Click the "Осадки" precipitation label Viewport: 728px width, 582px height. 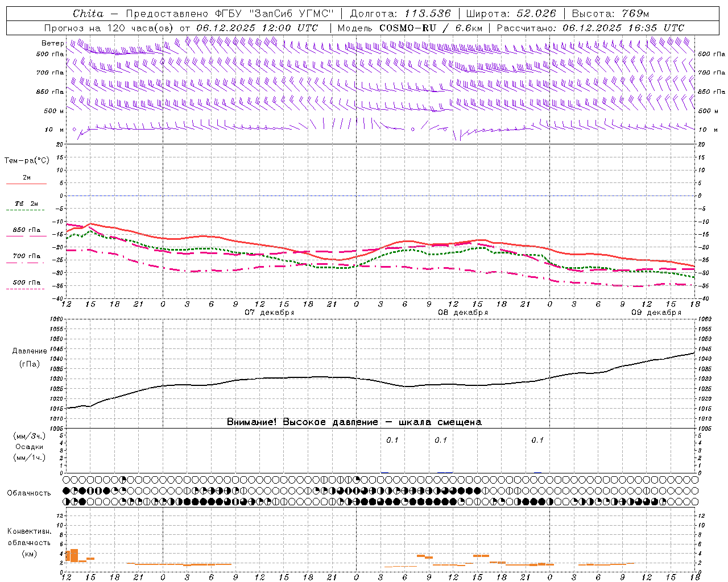pyautogui.click(x=29, y=447)
